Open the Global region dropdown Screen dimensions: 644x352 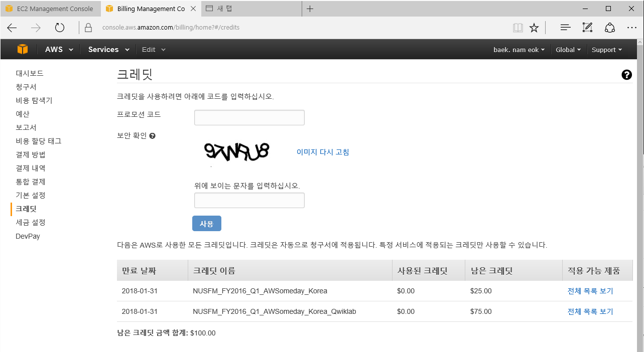pos(568,50)
